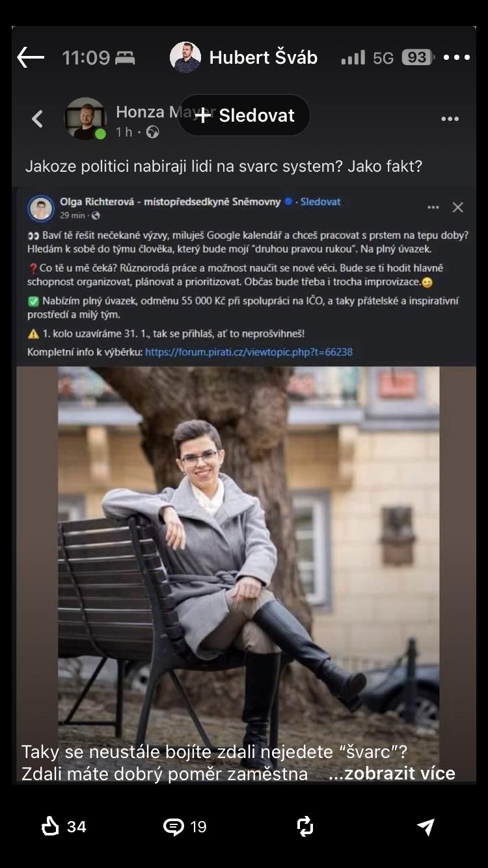The height and width of the screenshot is (868, 488).
Task: Tap the globe public visibility icon
Action: [153, 132]
